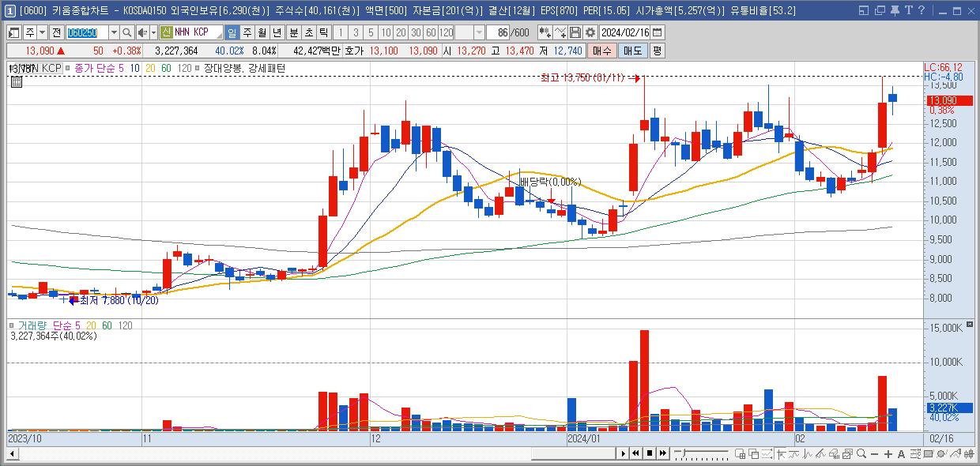The height and width of the screenshot is (466, 980).
Task: Open the interval value dropdown after 120
Action: 479,32
